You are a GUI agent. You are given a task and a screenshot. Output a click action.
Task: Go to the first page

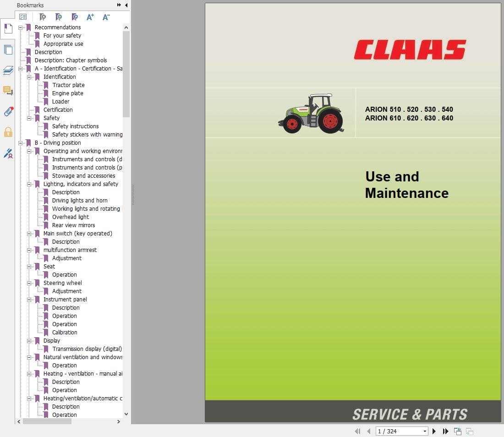pos(357,431)
